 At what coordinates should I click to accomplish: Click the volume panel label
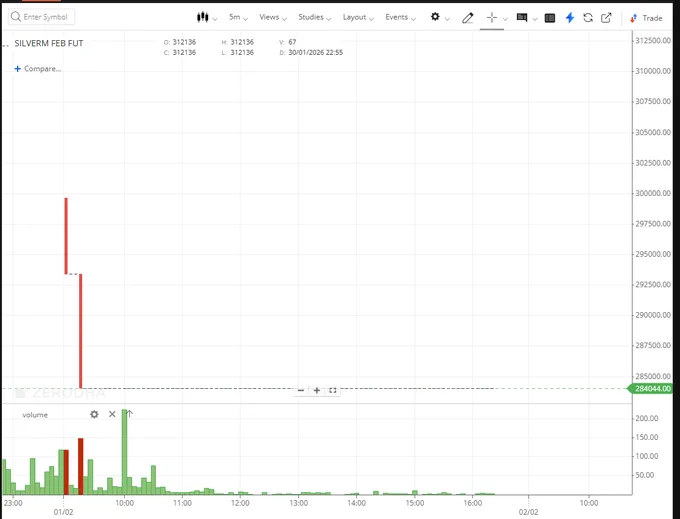coord(35,415)
